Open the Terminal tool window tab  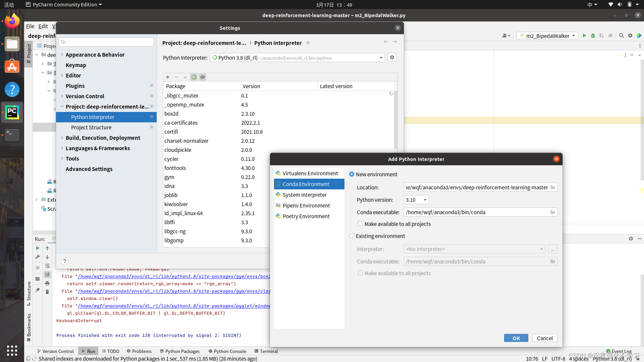tap(266, 351)
